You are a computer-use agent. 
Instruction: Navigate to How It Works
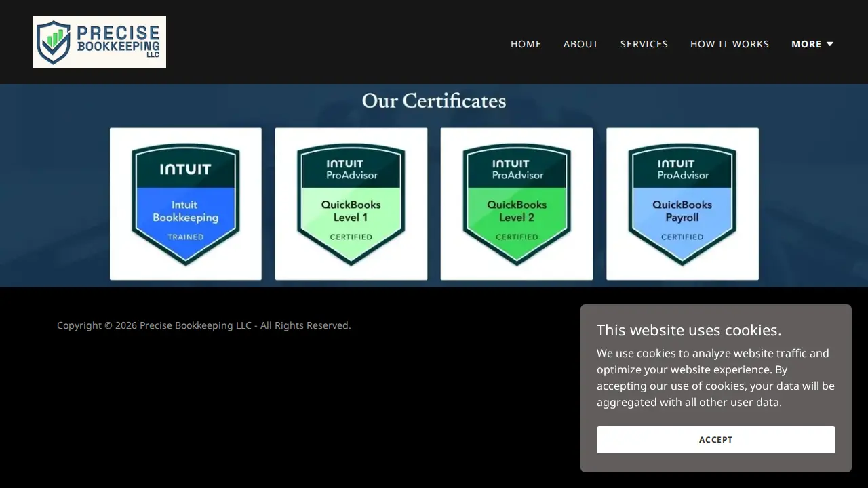click(730, 44)
